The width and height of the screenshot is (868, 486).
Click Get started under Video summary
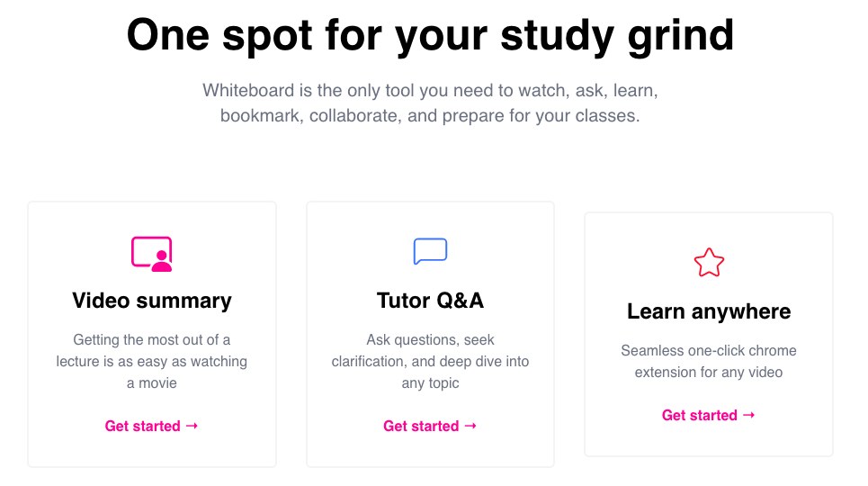pyautogui.click(x=142, y=426)
